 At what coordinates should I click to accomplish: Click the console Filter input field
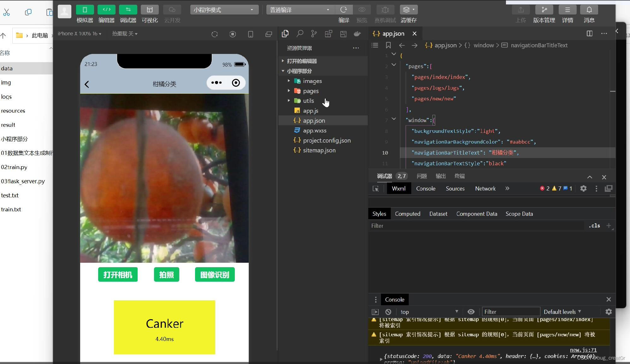point(511,312)
